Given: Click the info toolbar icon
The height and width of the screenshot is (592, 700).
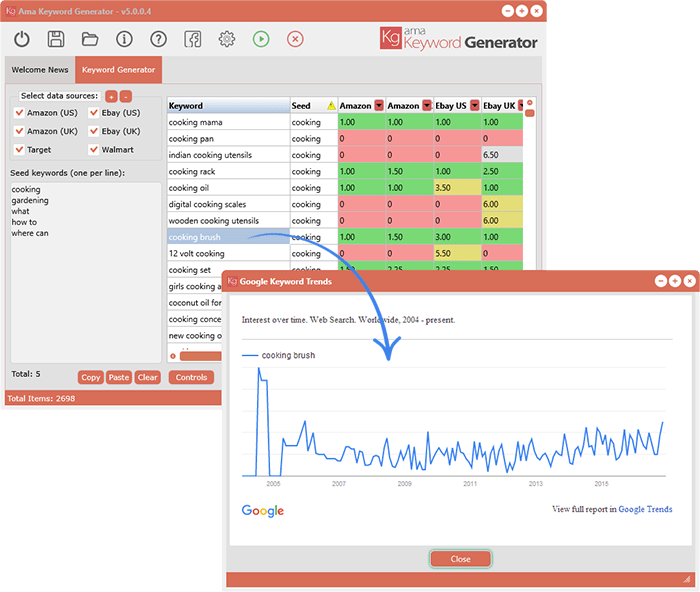Looking at the screenshot, I should click(x=124, y=39).
